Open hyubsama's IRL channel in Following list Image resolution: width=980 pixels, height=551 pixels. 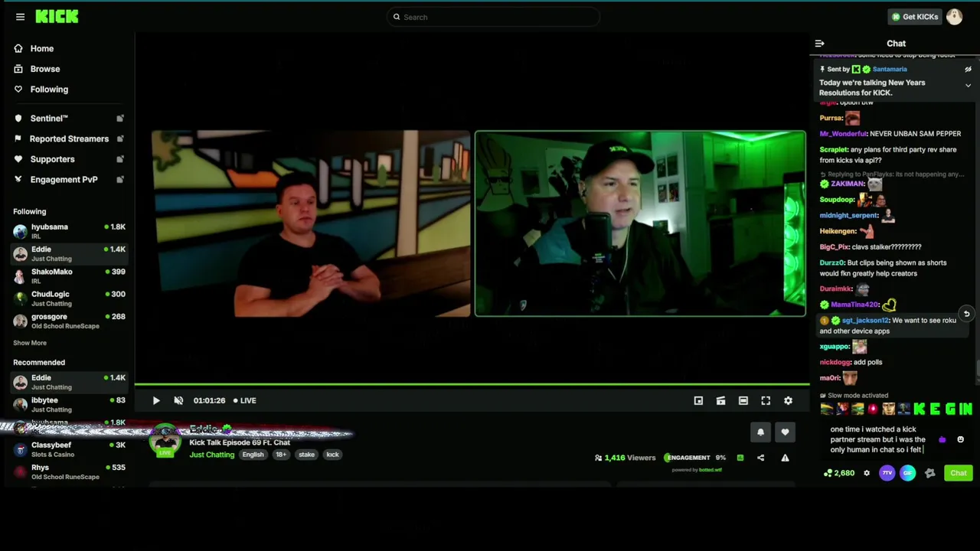click(69, 231)
